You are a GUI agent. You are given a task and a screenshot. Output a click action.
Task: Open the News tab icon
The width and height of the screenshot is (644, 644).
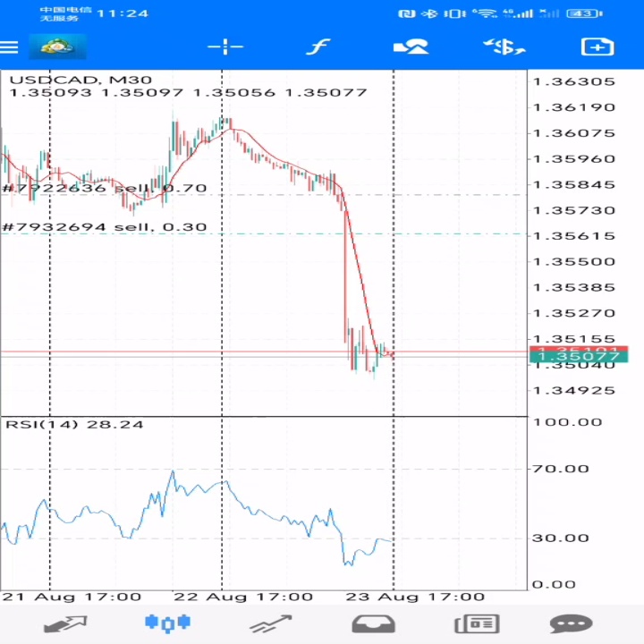click(476, 623)
